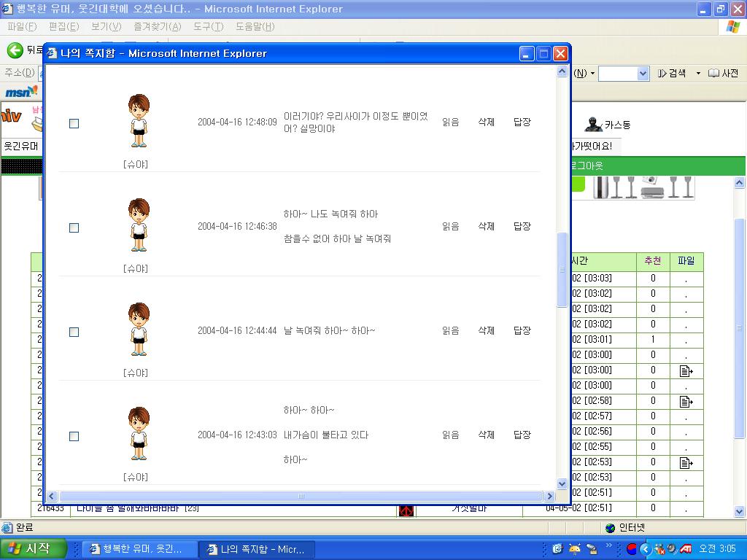Click the 사전 dictionary book icon
747x560 pixels.
pyautogui.click(x=713, y=74)
